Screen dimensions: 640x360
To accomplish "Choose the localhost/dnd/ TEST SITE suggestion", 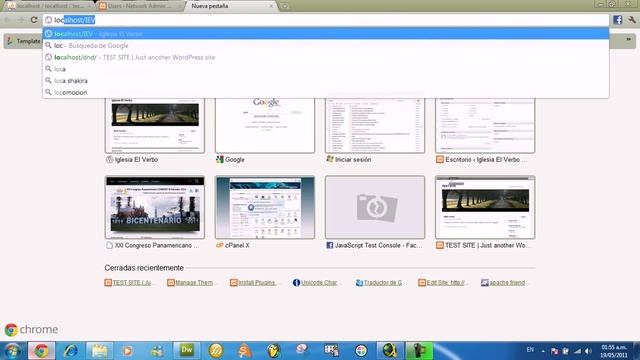I will (x=326, y=58).
